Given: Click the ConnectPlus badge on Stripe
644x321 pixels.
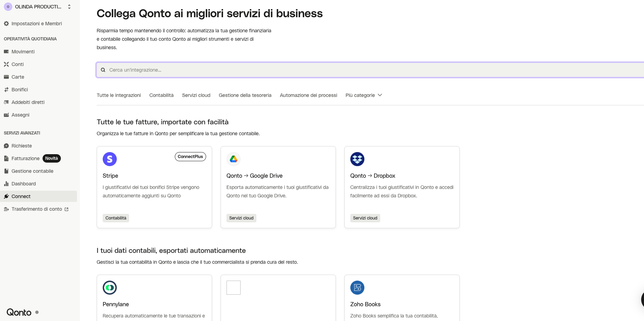Looking at the screenshot, I should point(190,157).
